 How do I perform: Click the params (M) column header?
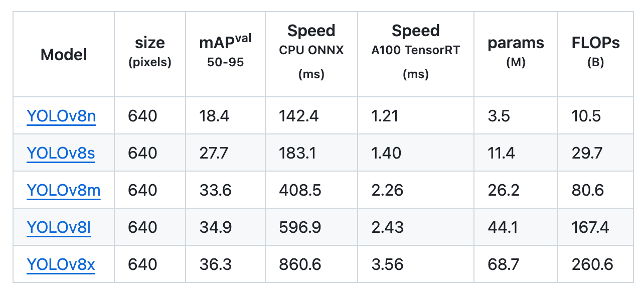pyautogui.click(x=516, y=52)
